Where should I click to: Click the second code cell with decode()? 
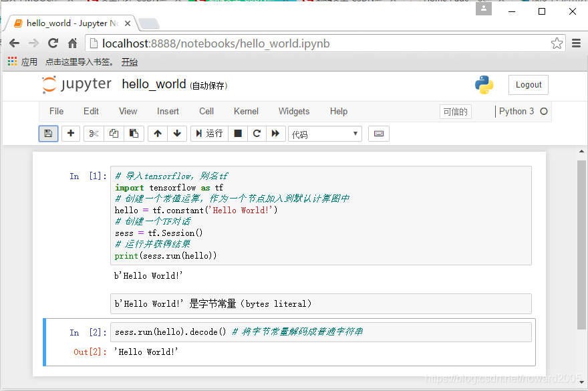321,332
